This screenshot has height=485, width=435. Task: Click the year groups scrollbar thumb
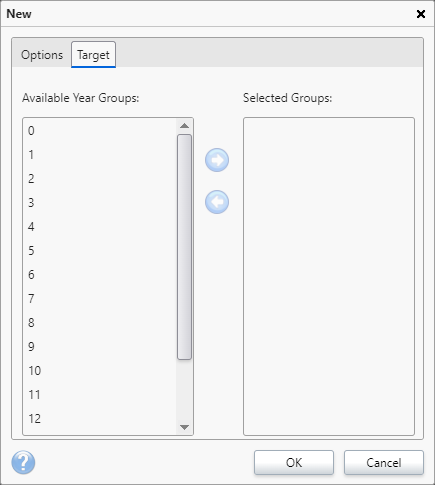pyautogui.click(x=184, y=247)
